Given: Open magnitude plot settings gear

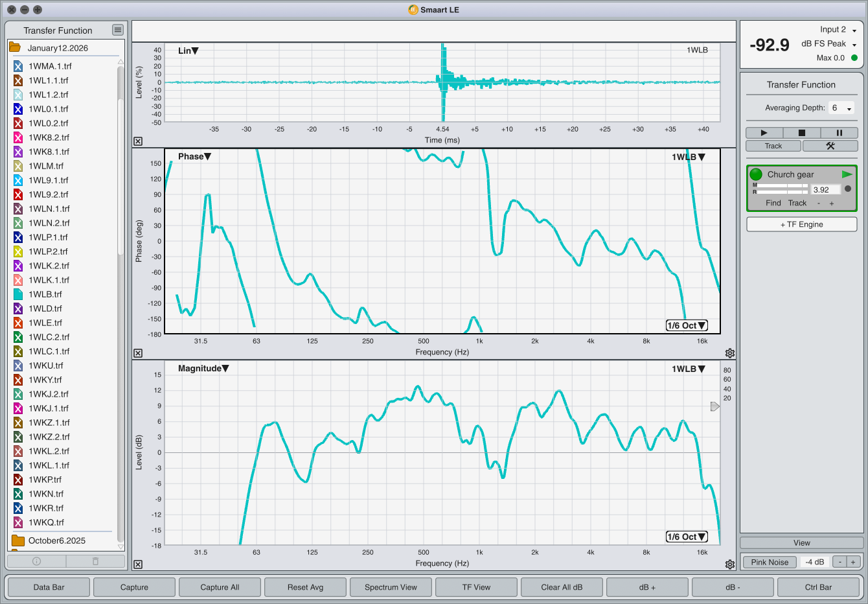Looking at the screenshot, I should click(x=730, y=564).
